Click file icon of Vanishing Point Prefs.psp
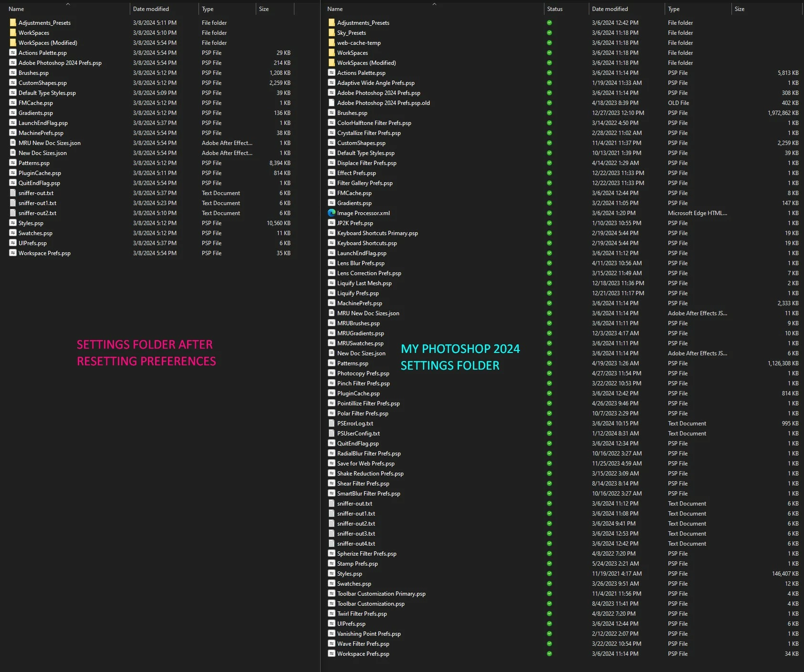 [332, 634]
